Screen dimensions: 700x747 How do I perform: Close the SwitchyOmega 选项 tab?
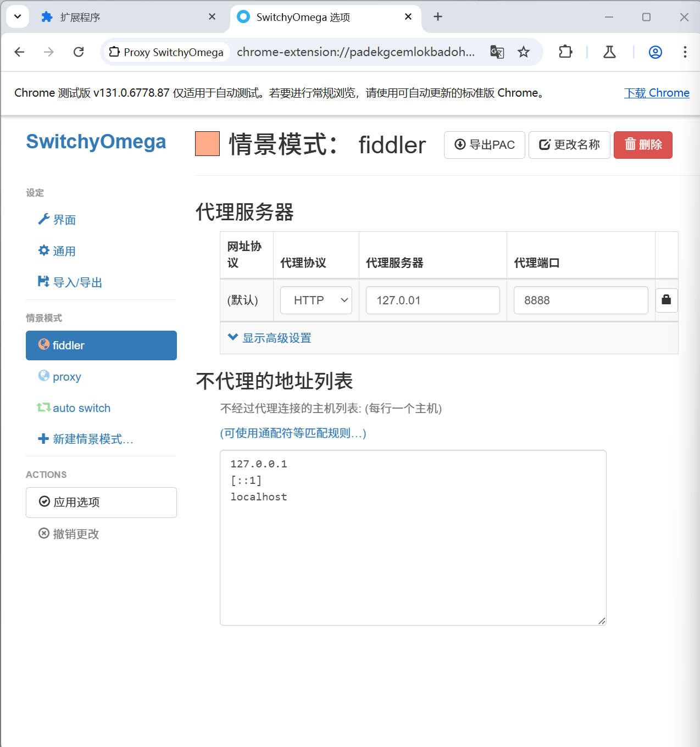pyautogui.click(x=408, y=17)
